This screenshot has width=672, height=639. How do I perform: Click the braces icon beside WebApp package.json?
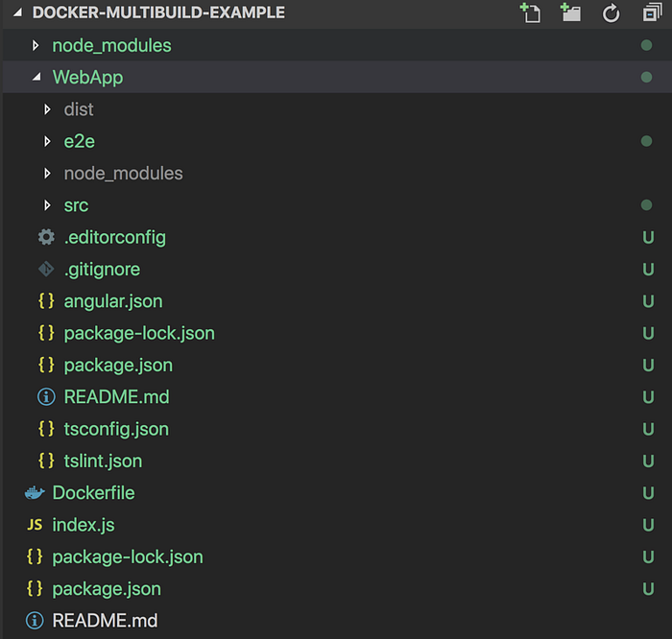(46, 365)
